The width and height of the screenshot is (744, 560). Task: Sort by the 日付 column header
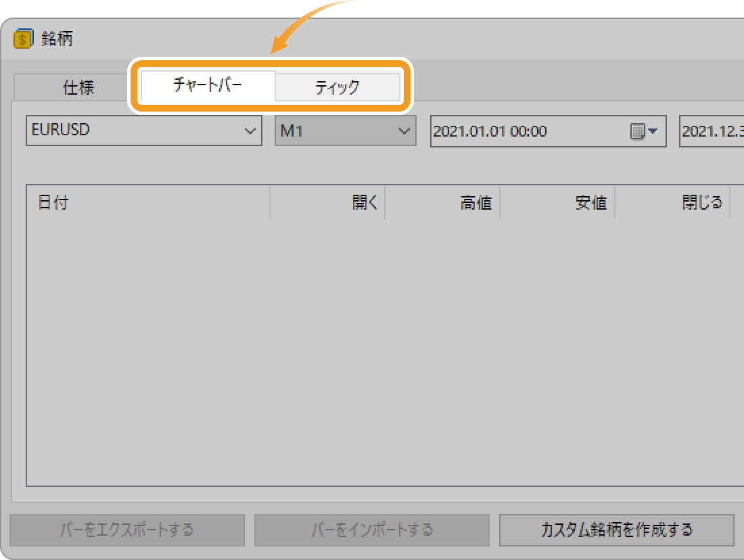point(148,203)
